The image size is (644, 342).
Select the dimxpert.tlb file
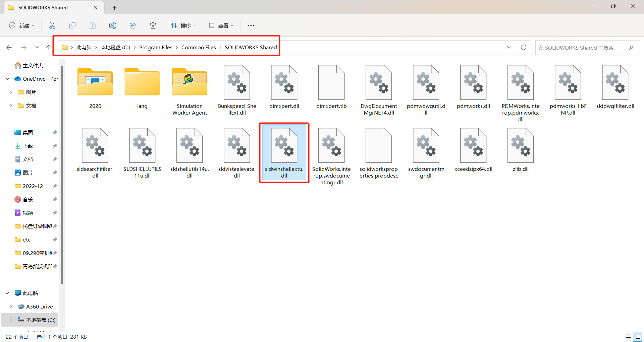coord(331,87)
